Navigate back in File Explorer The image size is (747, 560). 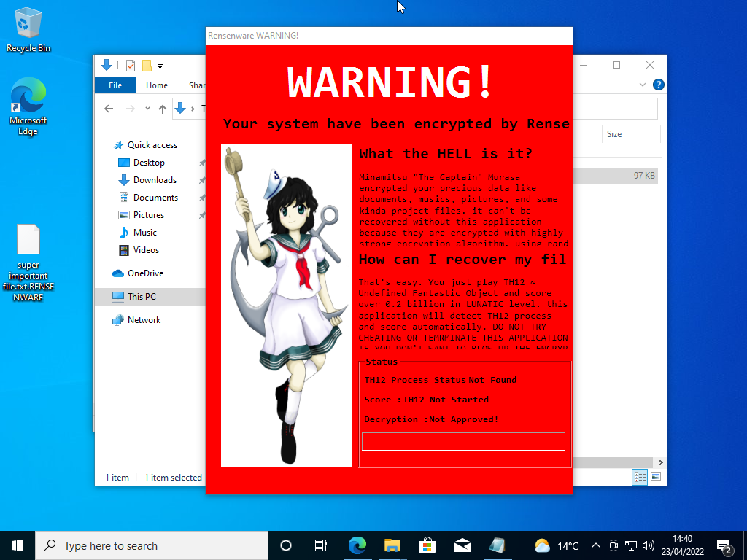coord(108,108)
